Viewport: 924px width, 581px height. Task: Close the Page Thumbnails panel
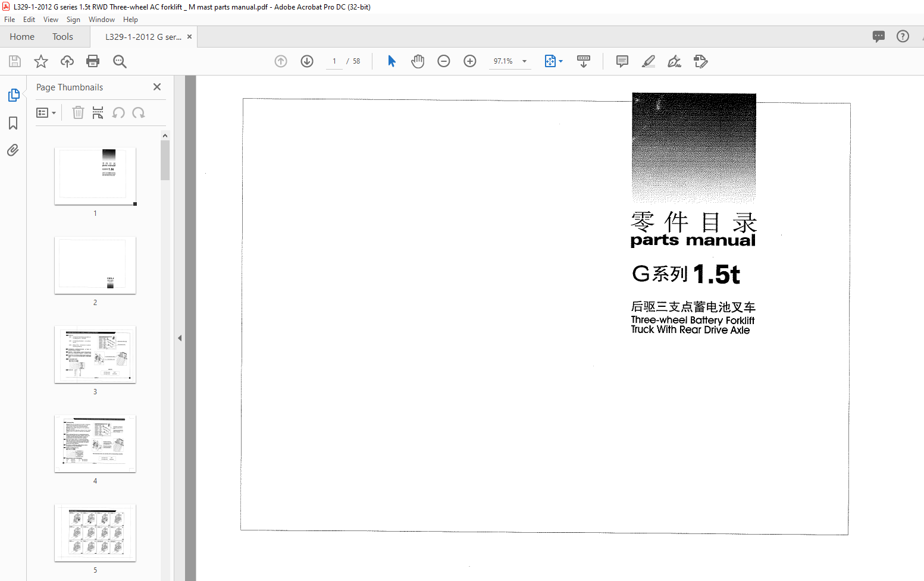157,87
